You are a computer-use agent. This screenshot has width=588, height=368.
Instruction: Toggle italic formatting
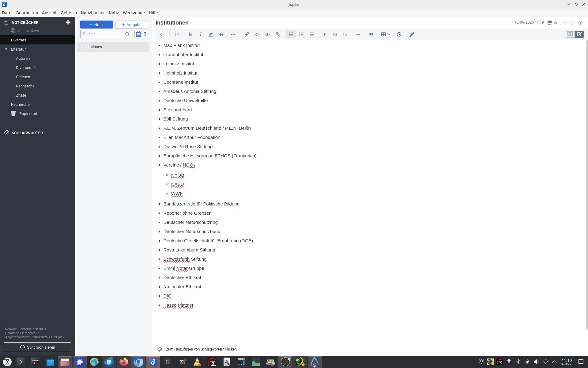click(201, 34)
